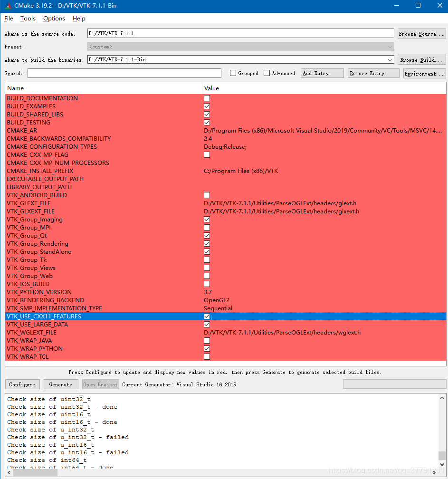Screen dimensions: 448x479
Task: Enable VTK_WRAP_TCL checkbox
Action: tap(207, 357)
